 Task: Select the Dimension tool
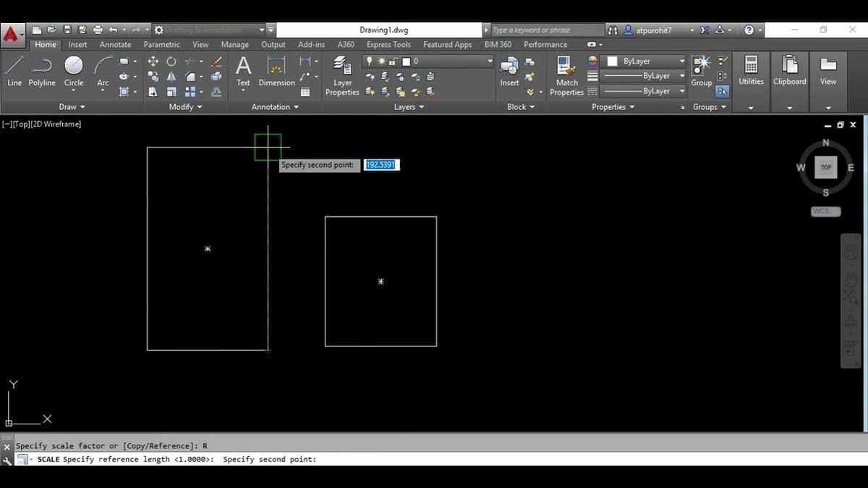(276, 71)
